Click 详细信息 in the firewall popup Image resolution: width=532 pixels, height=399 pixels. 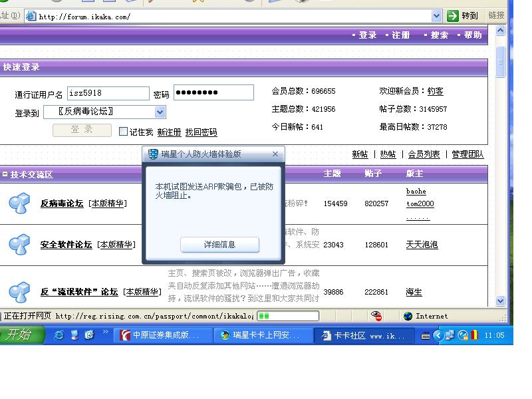[220, 245]
